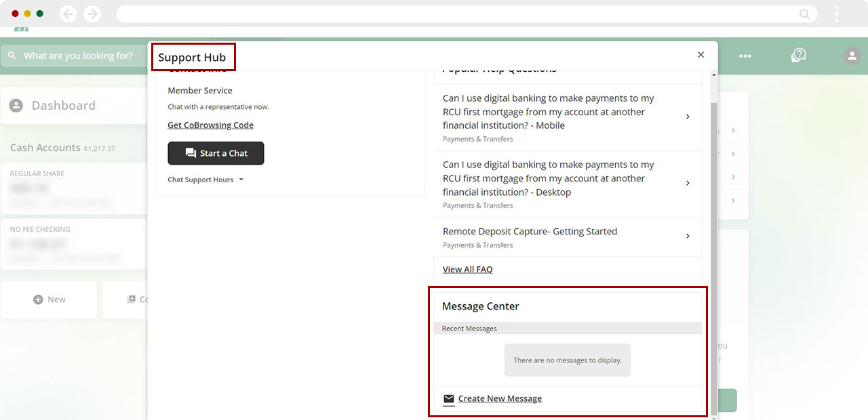
Task: Click the help chat bubble icon
Action: pos(798,56)
